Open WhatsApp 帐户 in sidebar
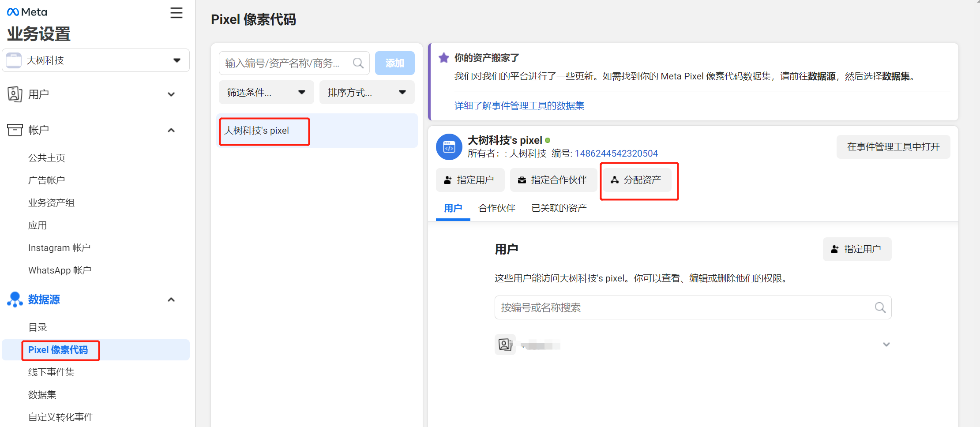This screenshot has height=427, width=980. [60, 270]
